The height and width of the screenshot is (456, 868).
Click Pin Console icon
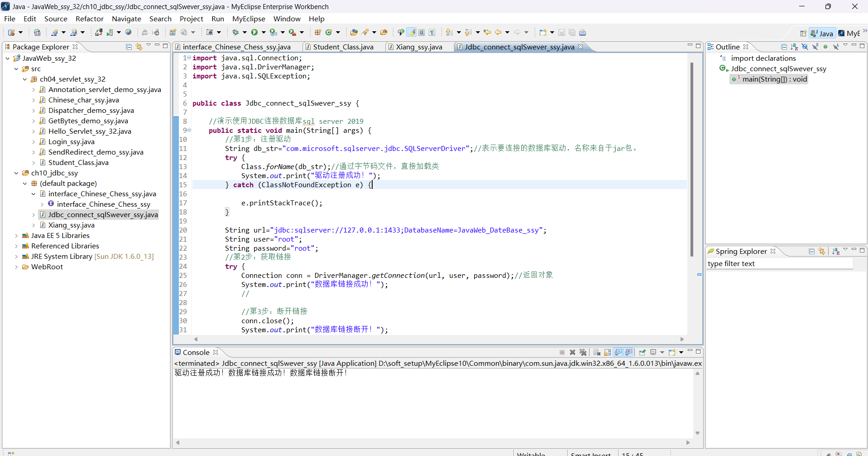click(642, 352)
